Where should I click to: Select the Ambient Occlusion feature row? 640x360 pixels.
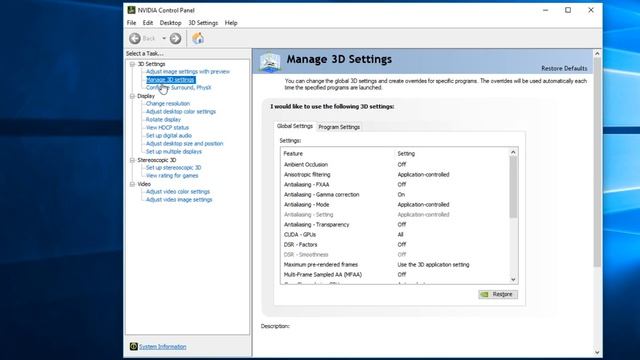coord(395,164)
